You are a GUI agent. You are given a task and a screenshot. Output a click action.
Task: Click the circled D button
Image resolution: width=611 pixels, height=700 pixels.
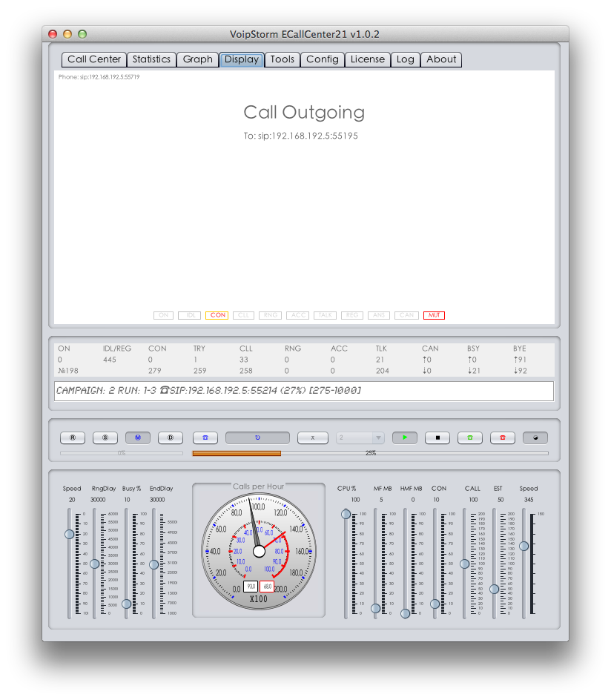point(170,437)
